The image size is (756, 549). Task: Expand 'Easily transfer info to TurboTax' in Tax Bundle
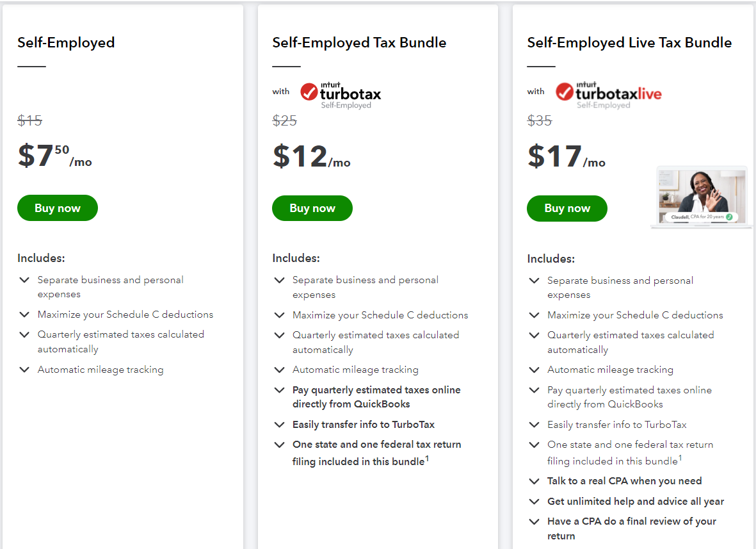coord(279,425)
